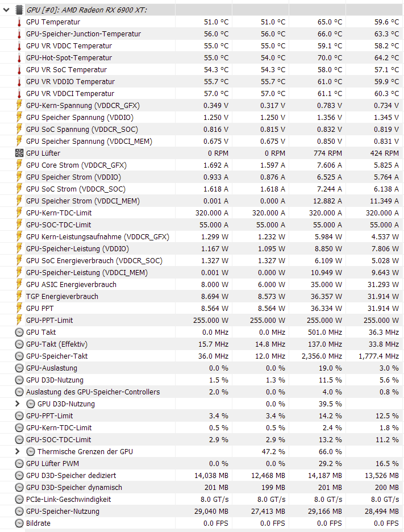Click thermometer icon of GPU VR SoC Temperatur
Screen dimensions: 404x532
click(x=19, y=70)
